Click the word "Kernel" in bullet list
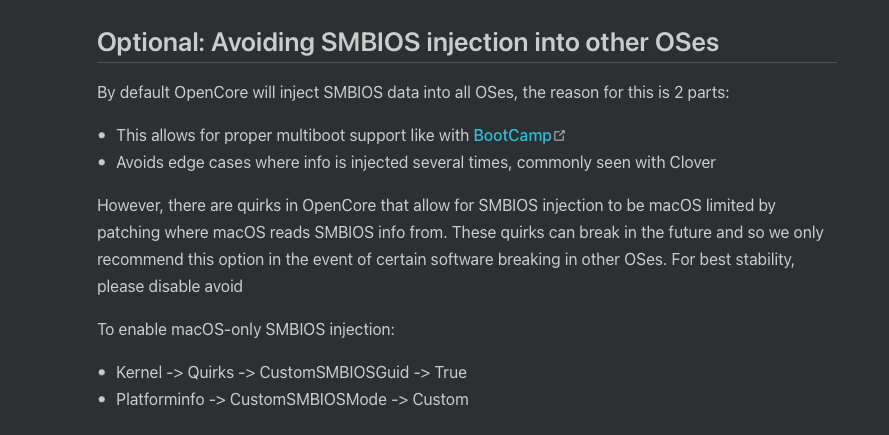The image size is (889, 435). [x=138, y=373]
